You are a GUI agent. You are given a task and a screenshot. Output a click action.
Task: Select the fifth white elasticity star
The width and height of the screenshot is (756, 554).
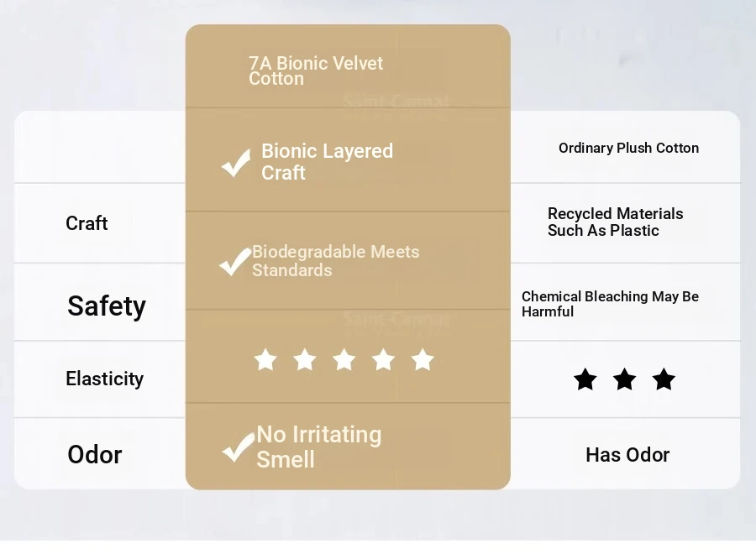pos(423,360)
